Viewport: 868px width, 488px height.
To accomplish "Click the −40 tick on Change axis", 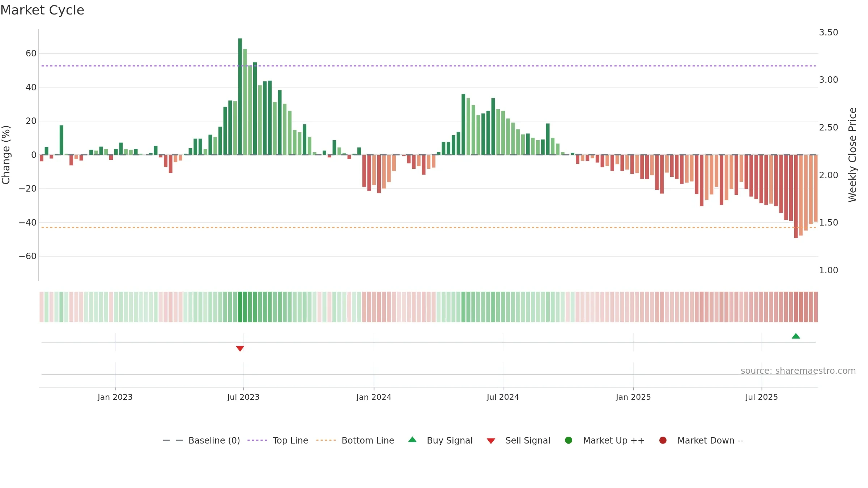I will coord(28,223).
